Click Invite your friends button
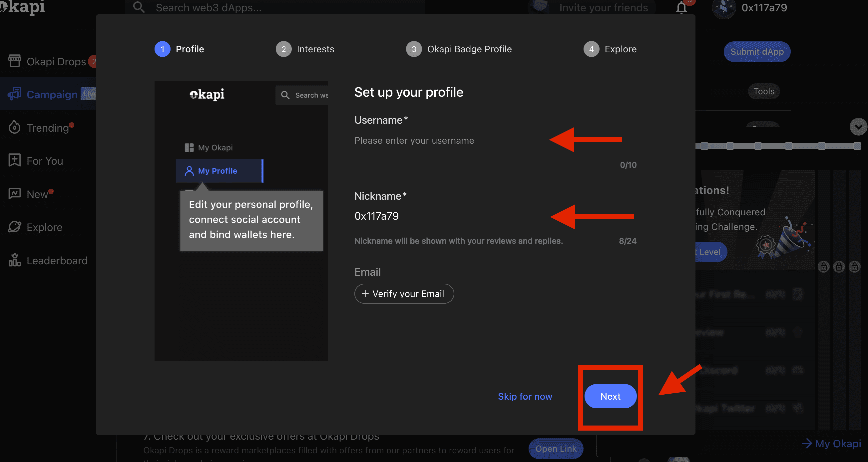Screen dimensions: 868x462 click(592, 7)
